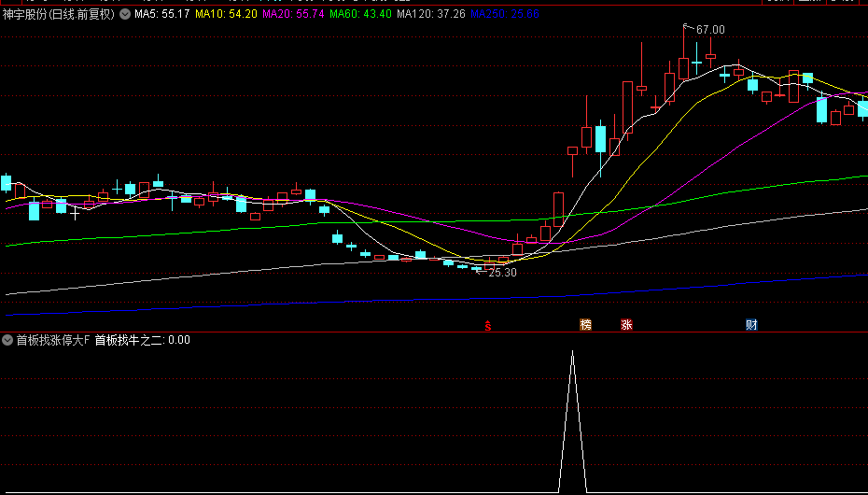Expand the main chart indicator dropdown arrow
Viewport: 868px width, 495px height.
point(125,15)
